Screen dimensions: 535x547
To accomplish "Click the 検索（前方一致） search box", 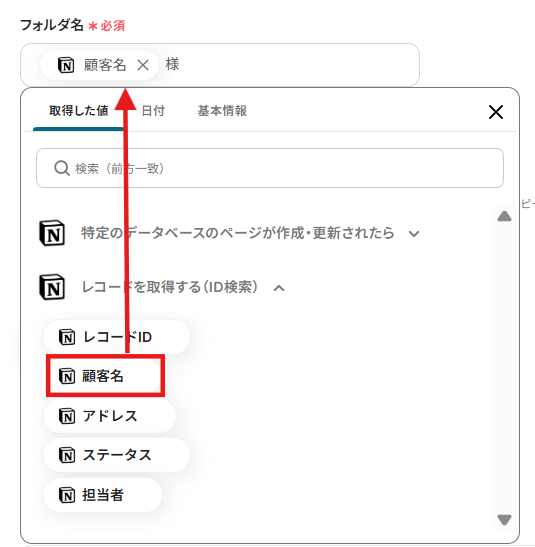I will (x=270, y=168).
